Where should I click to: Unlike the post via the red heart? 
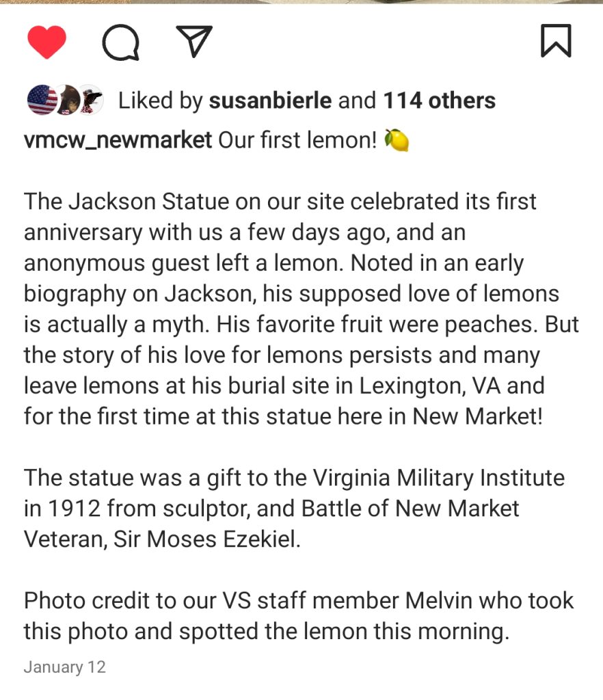click(x=46, y=42)
